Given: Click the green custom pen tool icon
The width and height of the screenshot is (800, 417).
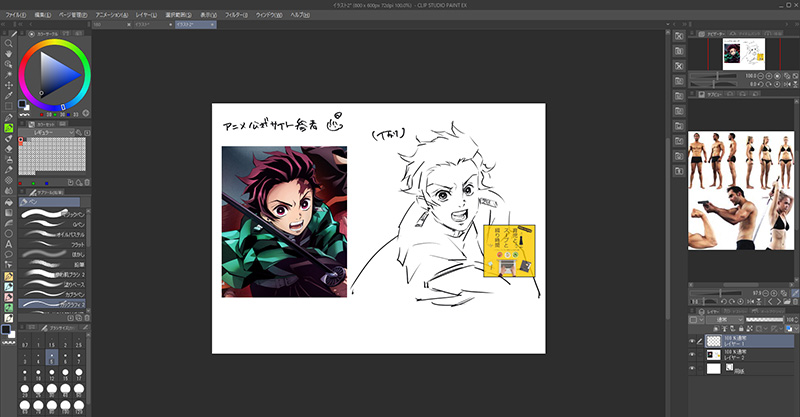Looking at the screenshot, I should [9, 308].
